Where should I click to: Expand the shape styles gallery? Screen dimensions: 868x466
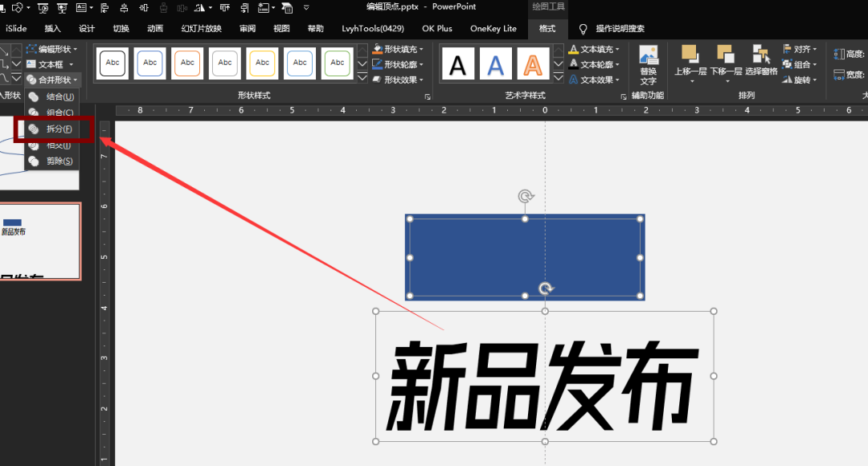362,77
